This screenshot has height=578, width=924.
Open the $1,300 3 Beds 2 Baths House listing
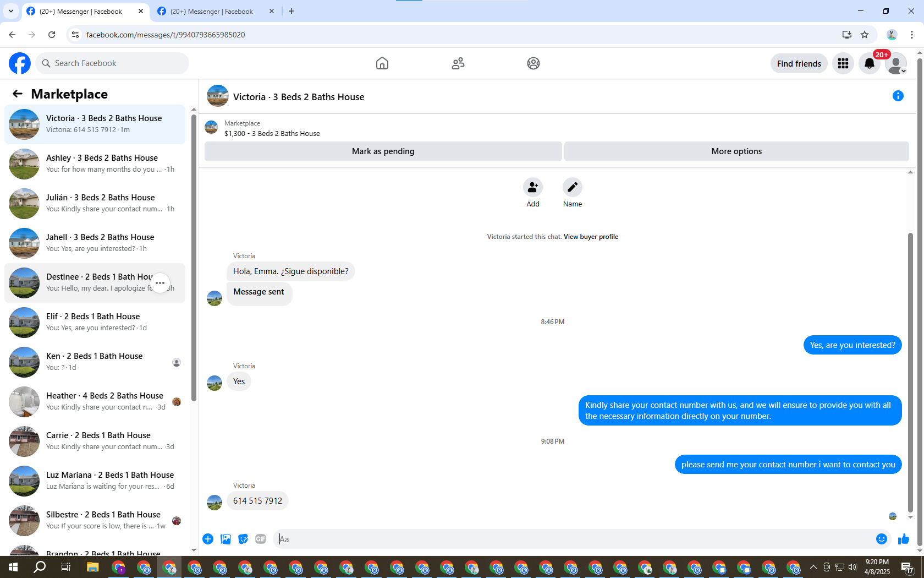(x=272, y=134)
